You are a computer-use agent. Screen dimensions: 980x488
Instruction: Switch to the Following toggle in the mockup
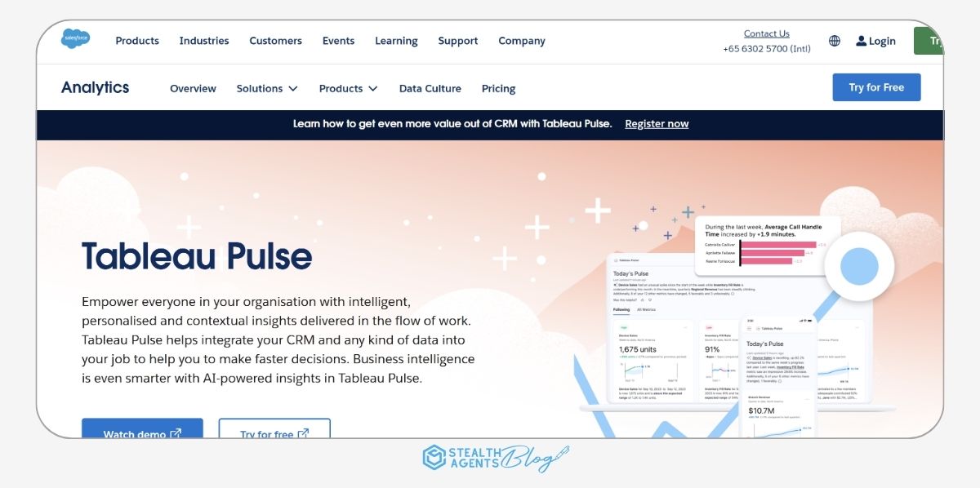point(621,309)
